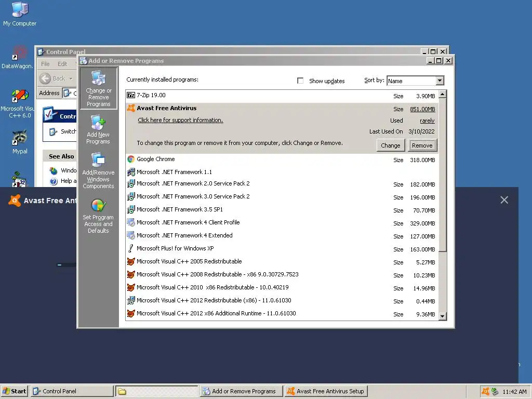Viewport: 532px width, 399px height.
Task: Open Back button dropdown arrow in Control Panel
Action: point(71,79)
